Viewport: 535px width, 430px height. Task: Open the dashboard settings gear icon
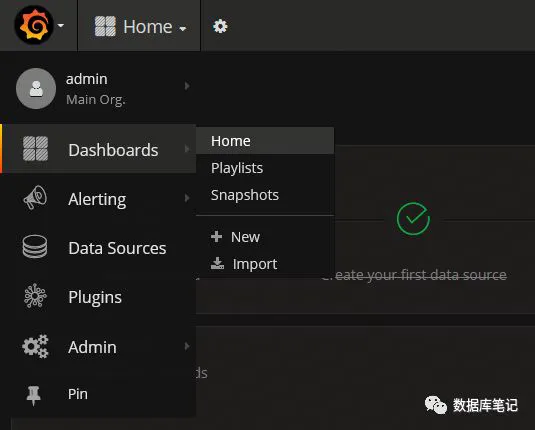point(220,26)
